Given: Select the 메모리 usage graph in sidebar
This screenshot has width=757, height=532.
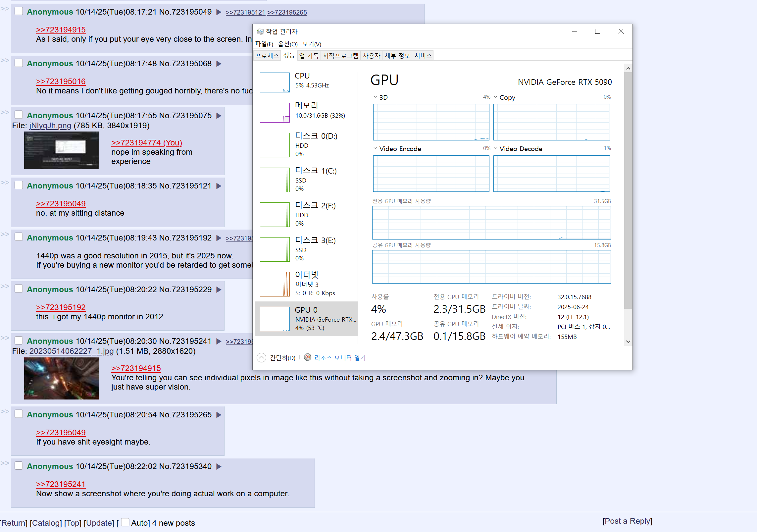Looking at the screenshot, I should pos(275,113).
